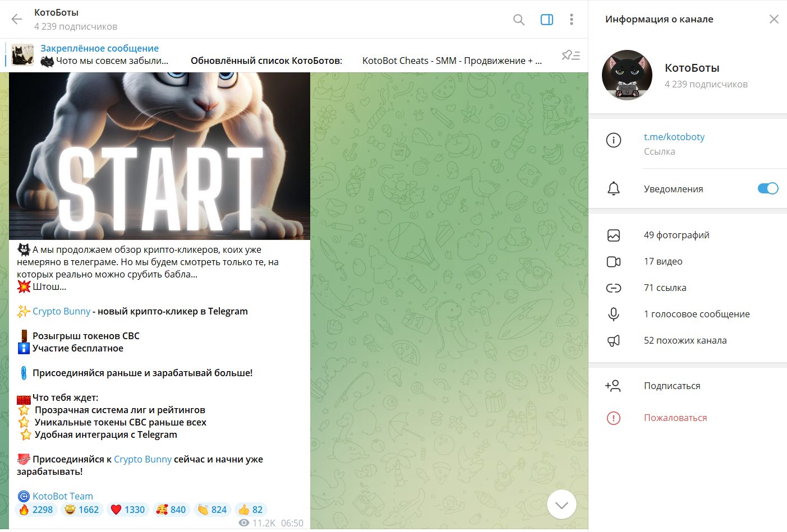Open the t.me/kotoboty channel link
Image resolution: width=787 pixels, height=532 pixels.
(x=674, y=137)
